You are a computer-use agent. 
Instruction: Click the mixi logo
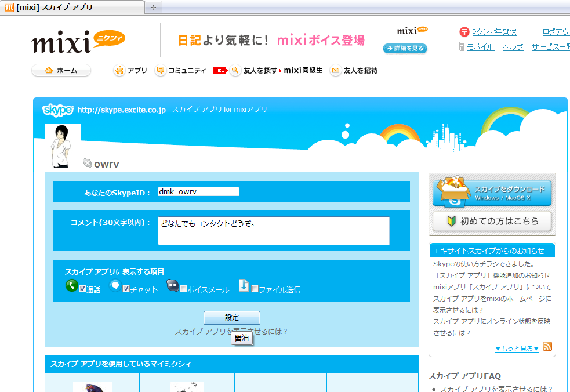(78, 42)
